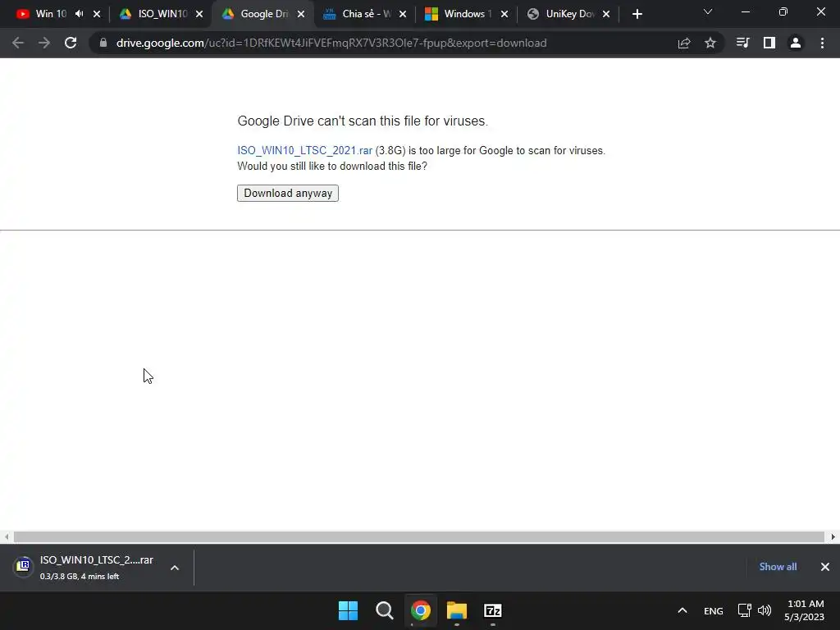Open 7-Zip from taskbar
Image resolution: width=840 pixels, height=630 pixels.
[x=493, y=610]
